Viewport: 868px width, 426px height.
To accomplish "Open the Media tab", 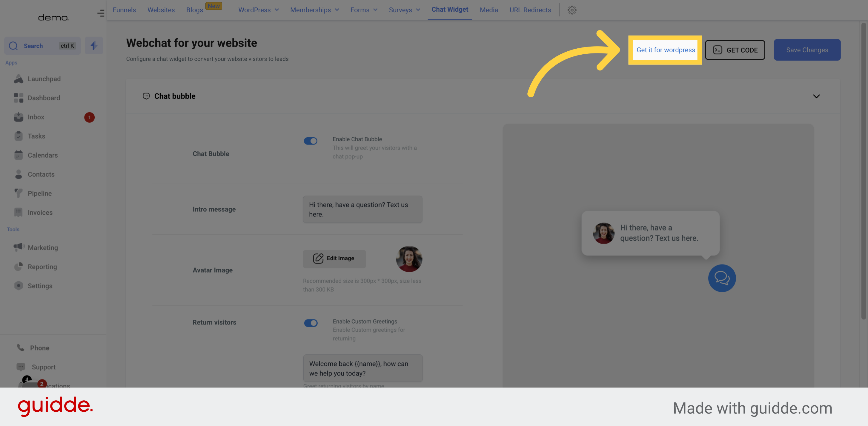I will point(488,10).
